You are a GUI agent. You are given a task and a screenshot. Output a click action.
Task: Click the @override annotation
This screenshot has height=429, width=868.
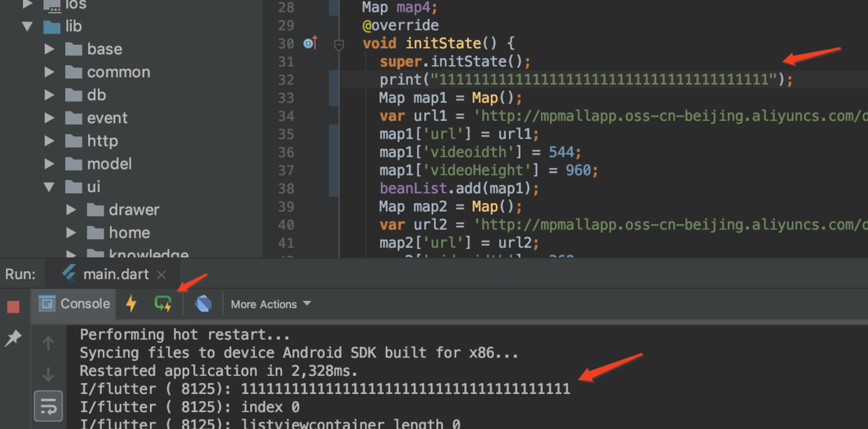(x=400, y=25)
